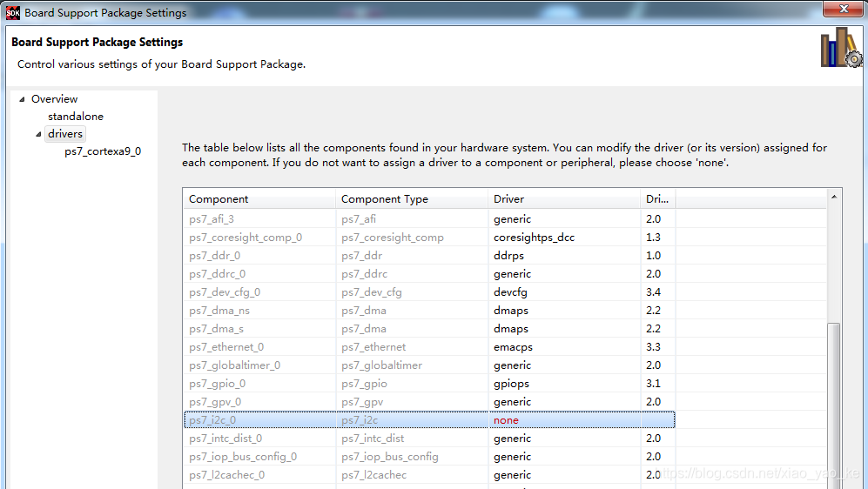Viewport: 868px width, 489px height.
Task: Open the generic driver cell for ps7_afi_3
Action: (x=564, y=219)
